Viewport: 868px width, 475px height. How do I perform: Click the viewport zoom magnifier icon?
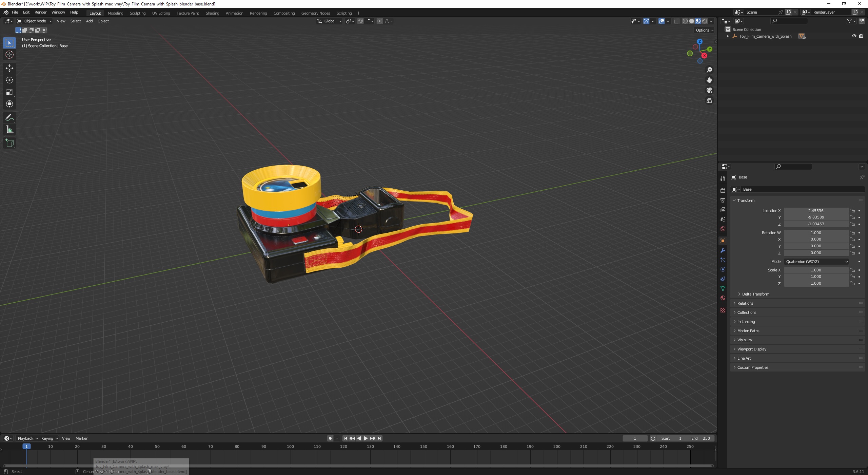tap(709, 70)
